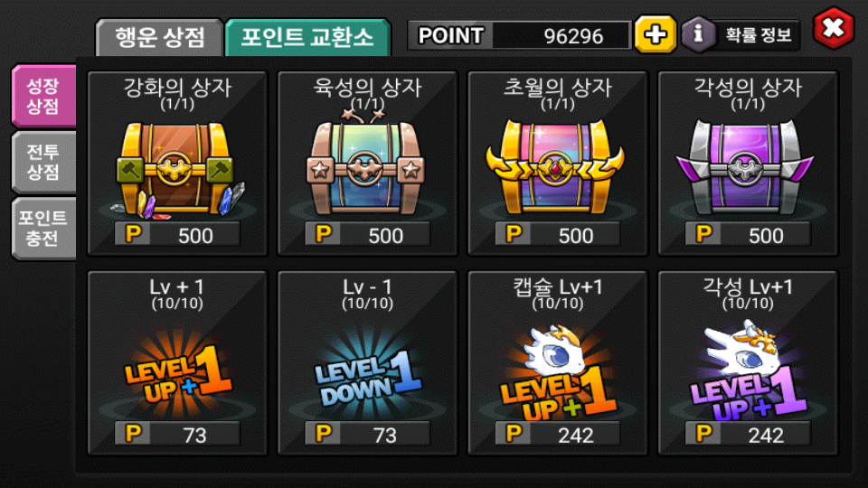Viewport: 868px width, 488px height.
Task: Open the 전투 상점 side tab
Action: coord(43,162)
